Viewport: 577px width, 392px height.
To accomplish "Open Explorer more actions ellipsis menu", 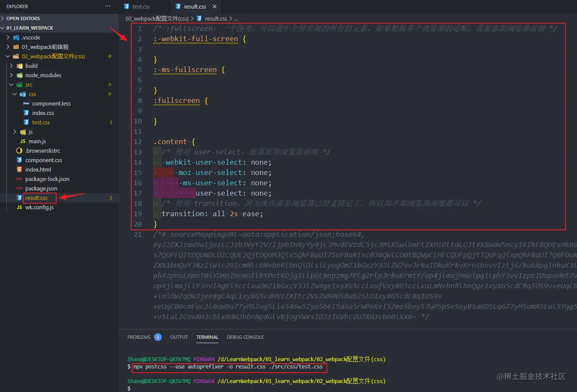I will [x=108, y=6].
